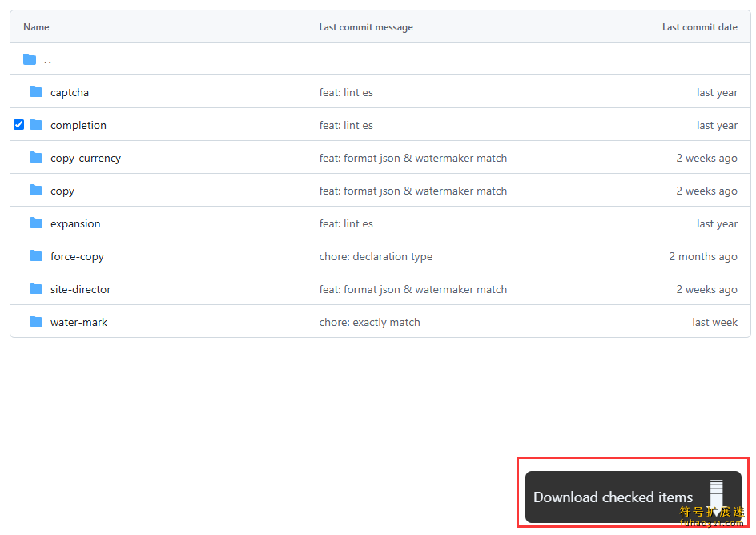Click the site-director folder icon

[x=36, y=289]
